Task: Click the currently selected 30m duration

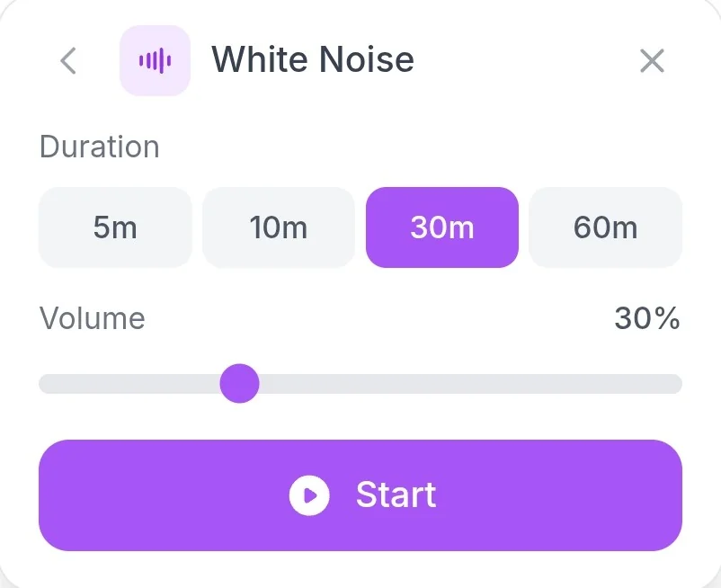Action: 441,227
